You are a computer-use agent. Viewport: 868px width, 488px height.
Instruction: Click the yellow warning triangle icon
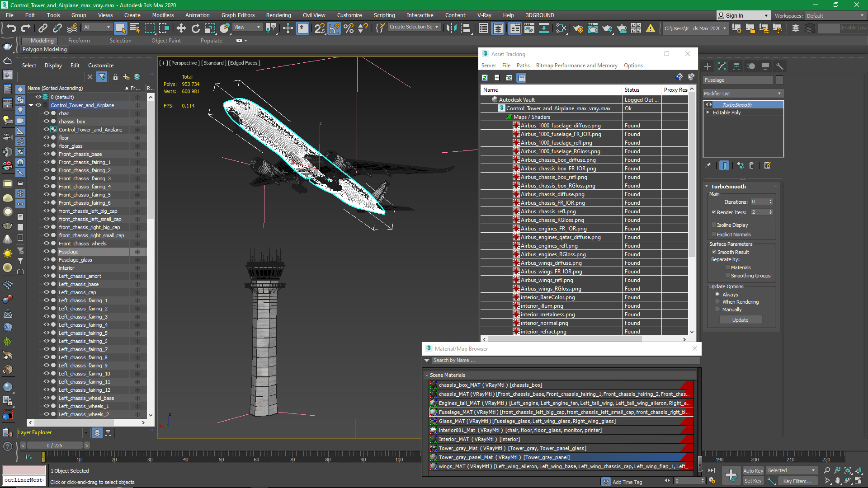click(651, 28)
